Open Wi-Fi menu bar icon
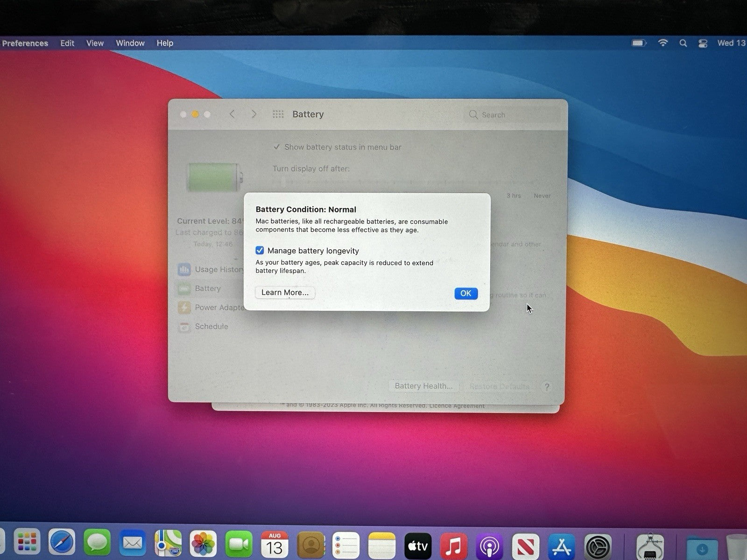The height and width of the screenshot is (560, 747). pyautogui.click(x=662, y=43)
